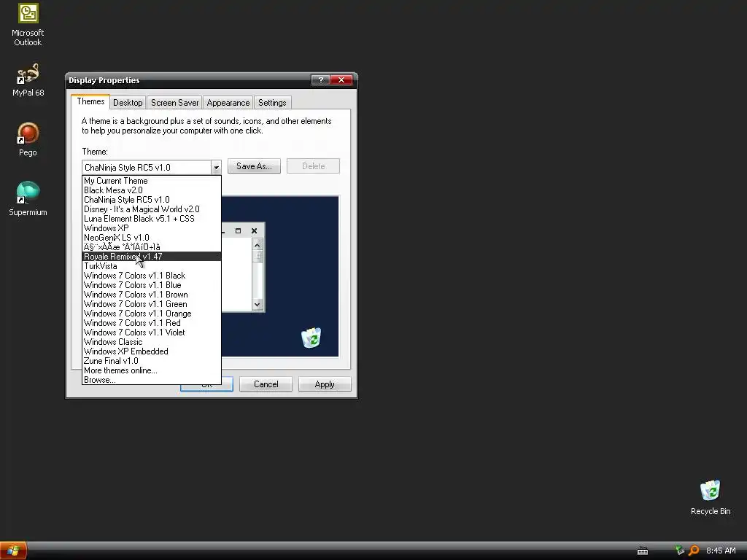The height and width of the screenshot is (560, 747).
Task: Select Windows XP Embedded theme
Action: (x=152, y=351)
